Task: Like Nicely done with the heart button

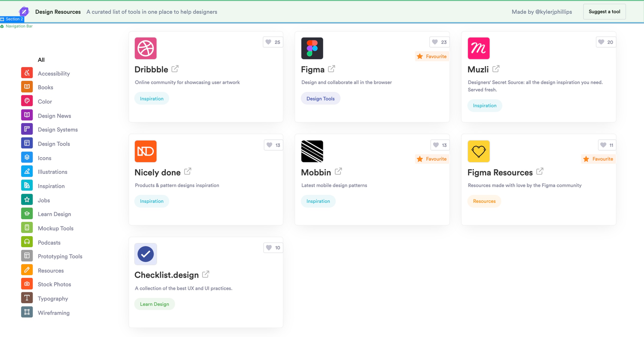Action: point(273,145)
